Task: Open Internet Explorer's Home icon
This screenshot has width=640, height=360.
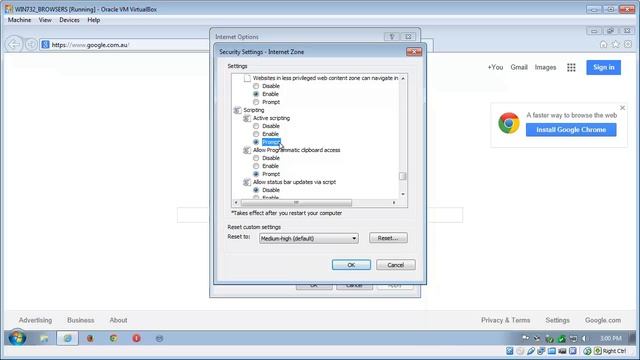Action: (x=603, y=44)
